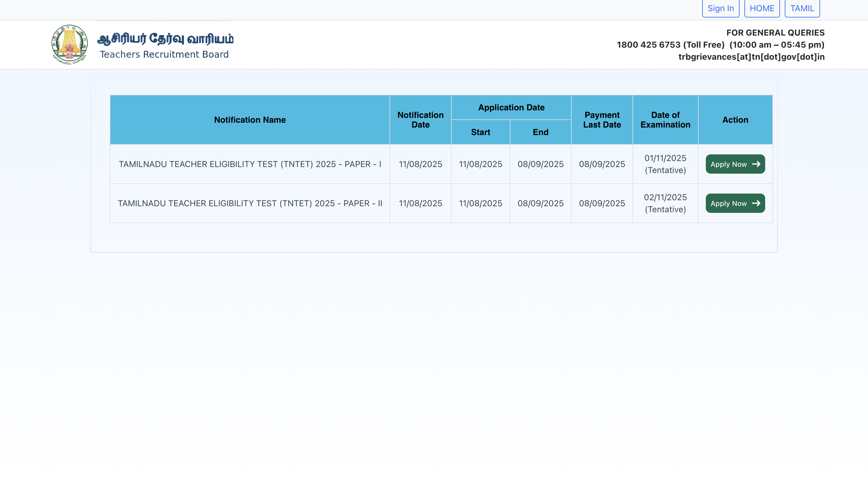Apply Now for TNTET Paper - II
The image size is (868, 486).
735,203
